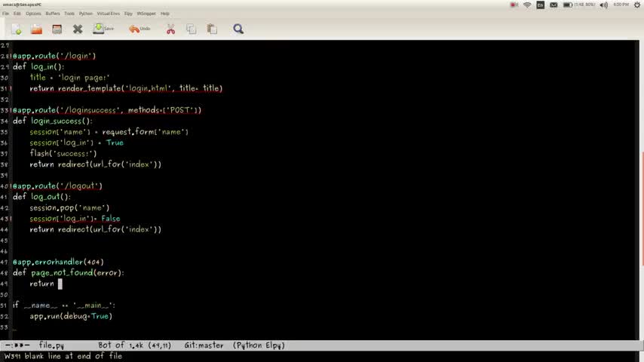Click the redirect line in login_success
Screen dimensions: 644x362
point(95,164)
